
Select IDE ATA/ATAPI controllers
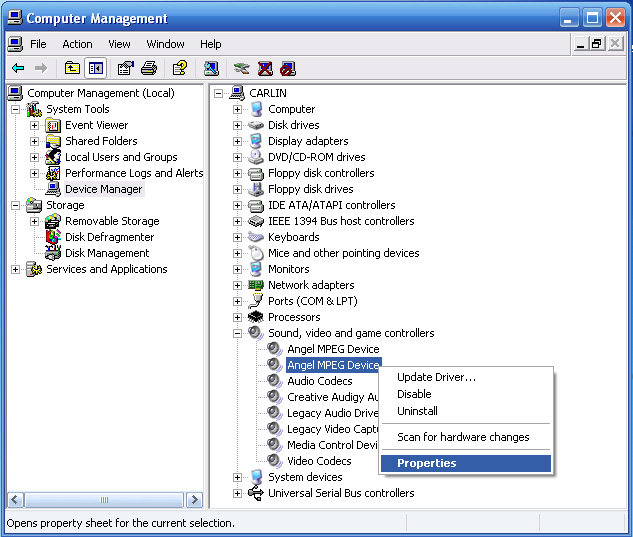pos(331,205)
